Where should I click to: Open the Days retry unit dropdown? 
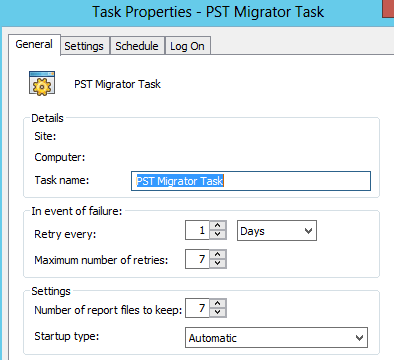(x=277, y=231)
